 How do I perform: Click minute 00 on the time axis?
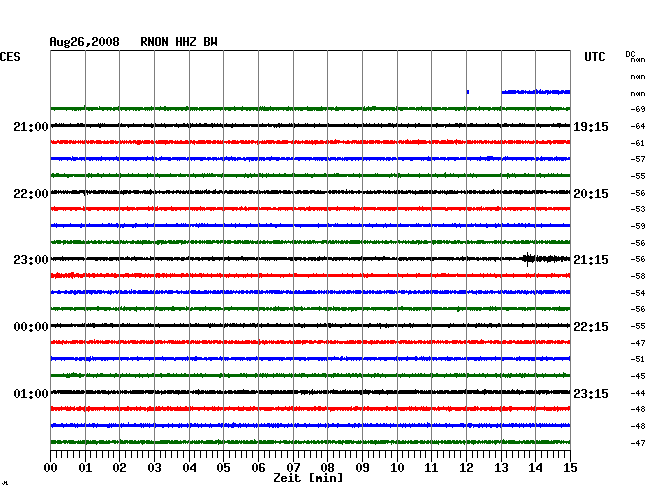pyautogui.click(x=51, y=468)
